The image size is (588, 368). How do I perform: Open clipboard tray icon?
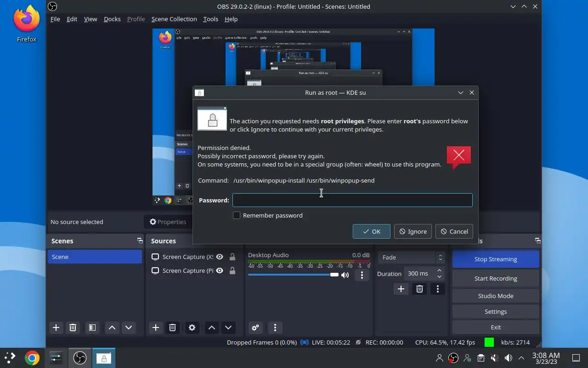point(481,358)
